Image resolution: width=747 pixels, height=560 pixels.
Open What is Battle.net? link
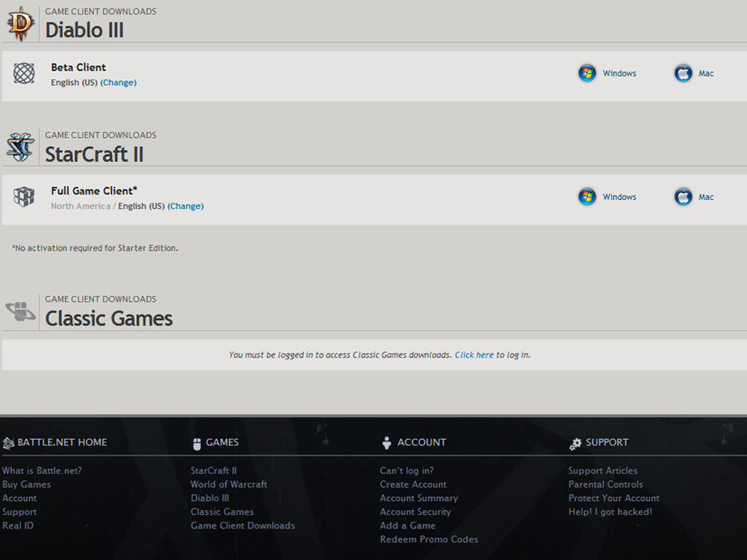click(x=42, y=470)
